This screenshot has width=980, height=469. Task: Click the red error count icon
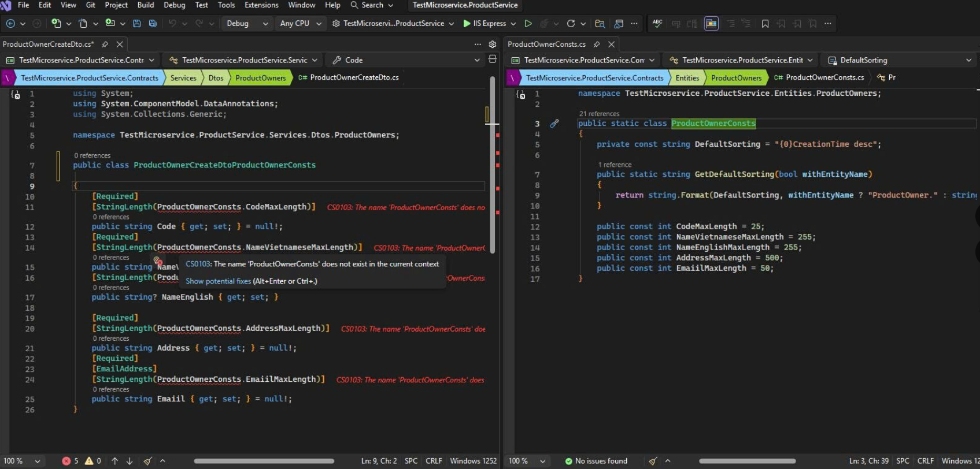(x=66, y=461)
